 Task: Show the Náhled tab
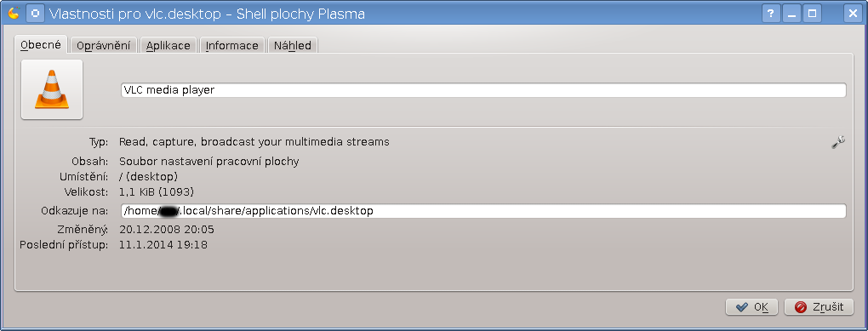click(x=292, y=45)
